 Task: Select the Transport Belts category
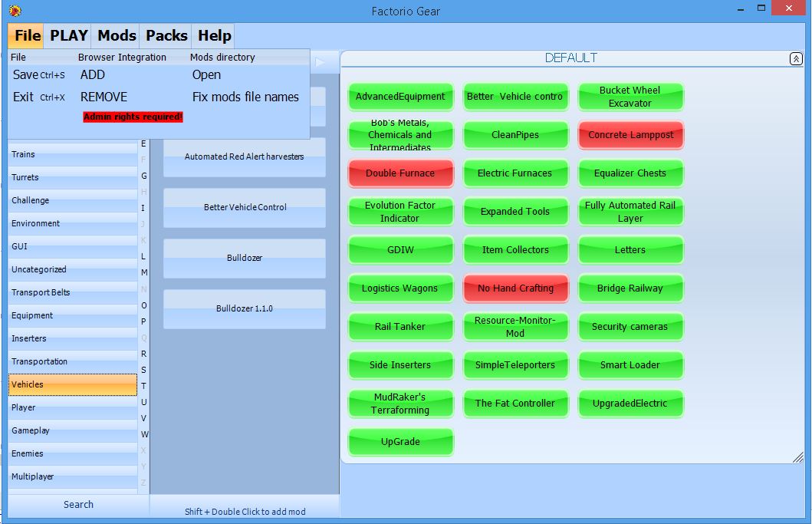[x=73, y=292]
